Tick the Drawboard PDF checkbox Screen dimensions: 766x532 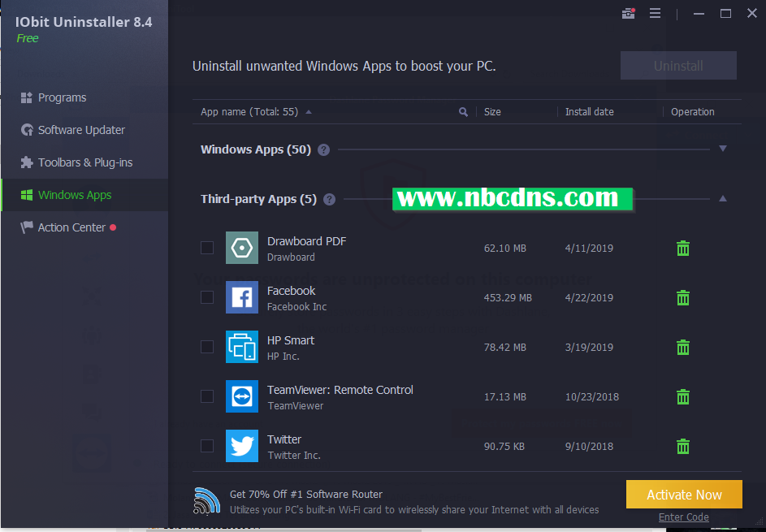(x=207, y=248)
